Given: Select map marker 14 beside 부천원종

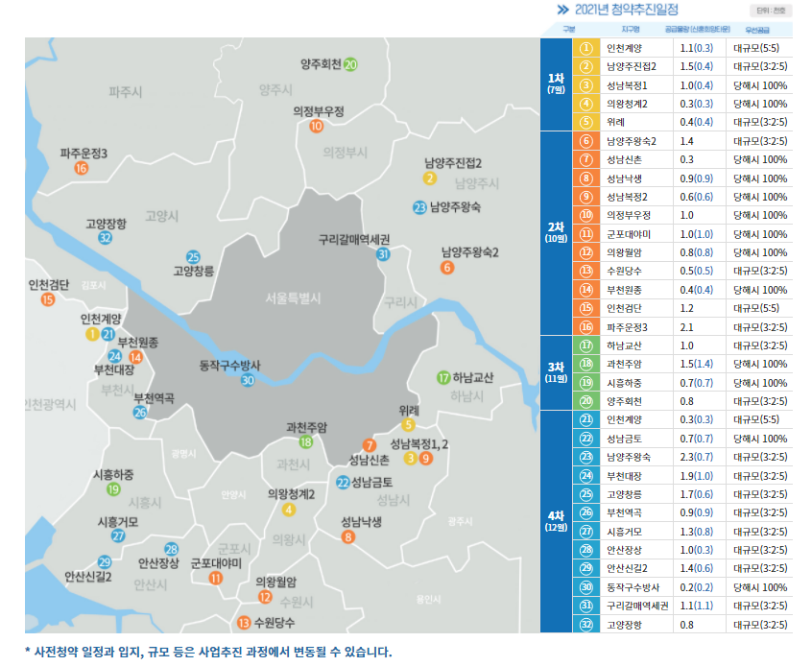Looking at the screenshot, I should 135,357.
